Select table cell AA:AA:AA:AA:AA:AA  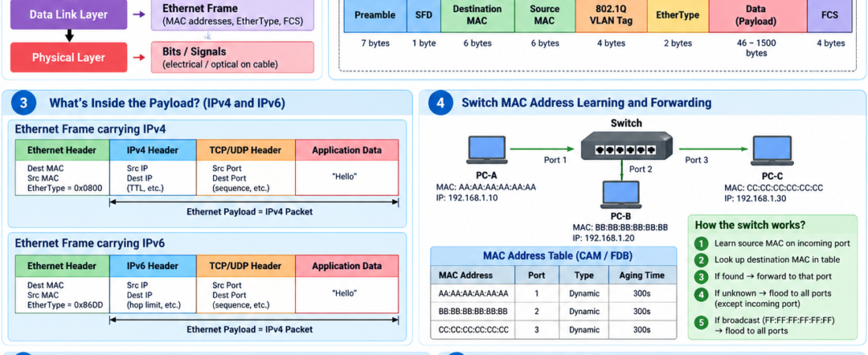pyautogui.click(x=473, y=293)
